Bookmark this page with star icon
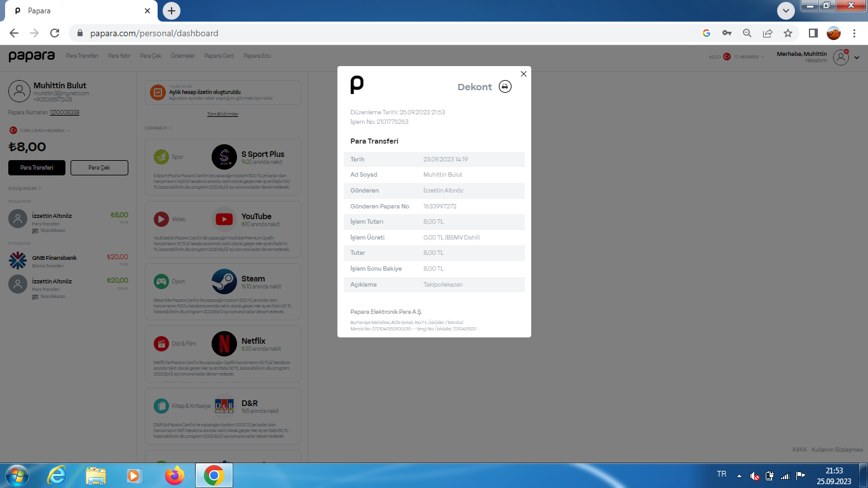Viewport: 868px width, 488px height. [788, 33]
